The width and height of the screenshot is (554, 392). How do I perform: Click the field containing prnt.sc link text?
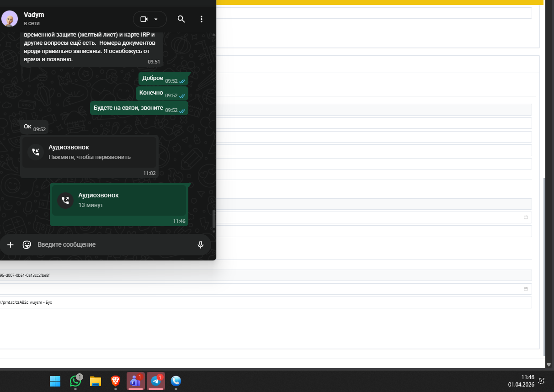266,302
